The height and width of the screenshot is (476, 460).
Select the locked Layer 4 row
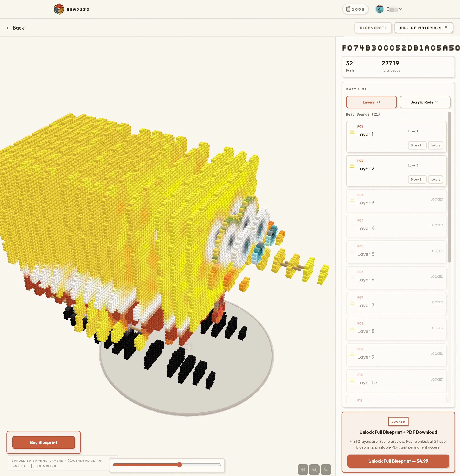tap(396, 227)
